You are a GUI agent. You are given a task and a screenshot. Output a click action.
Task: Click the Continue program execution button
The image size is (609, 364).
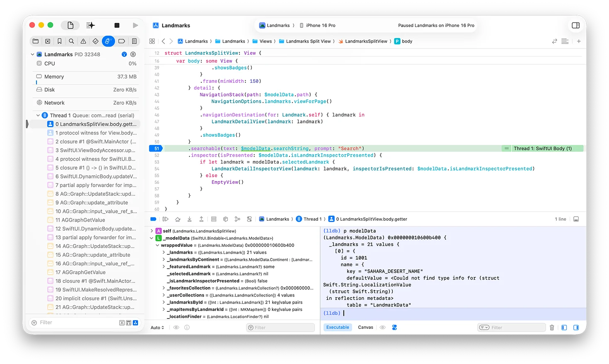(165, 219)
